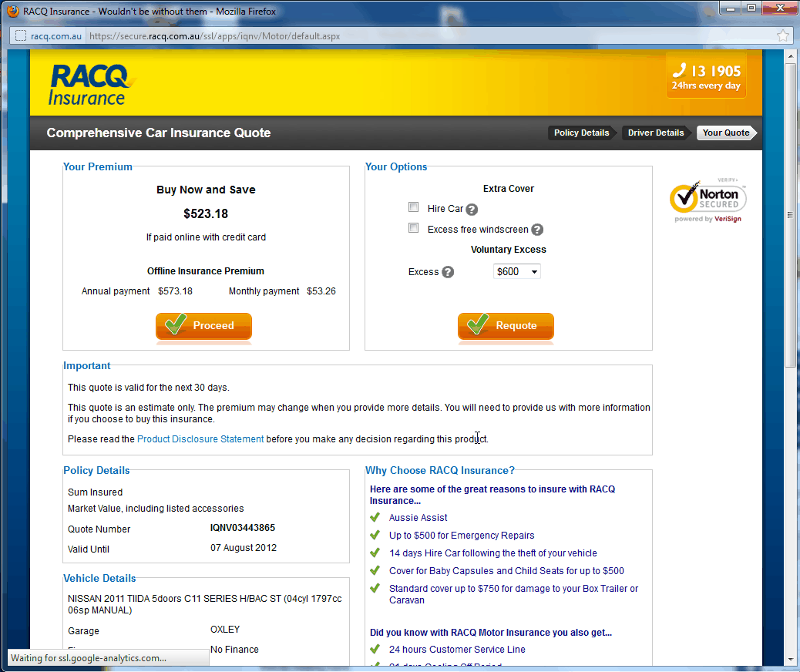Screen dimensions: 800x672
Task: Click '24 hours Customer Service Line' item
Action: tap(457, 650)
